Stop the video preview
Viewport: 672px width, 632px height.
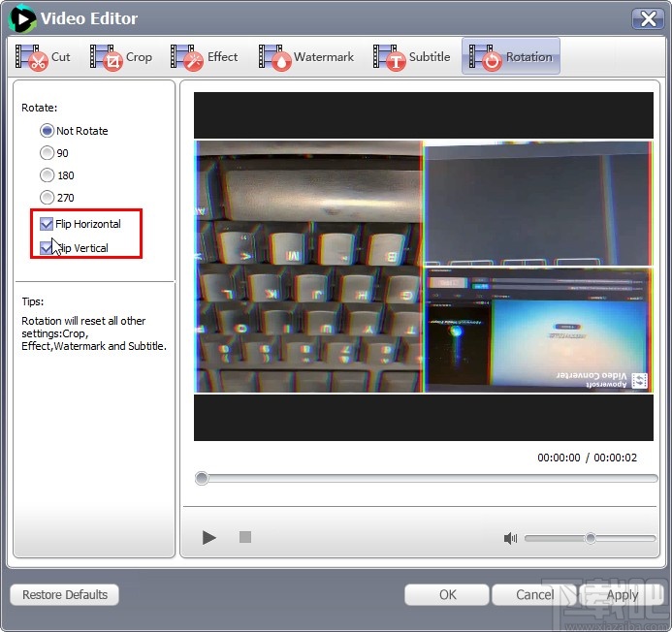[x=245, y=537]
